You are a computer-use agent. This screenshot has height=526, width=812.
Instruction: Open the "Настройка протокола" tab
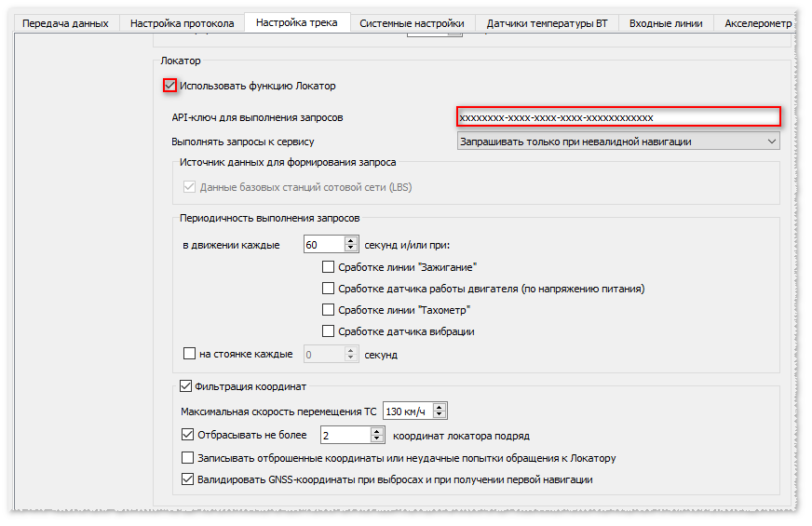point(182,23)
